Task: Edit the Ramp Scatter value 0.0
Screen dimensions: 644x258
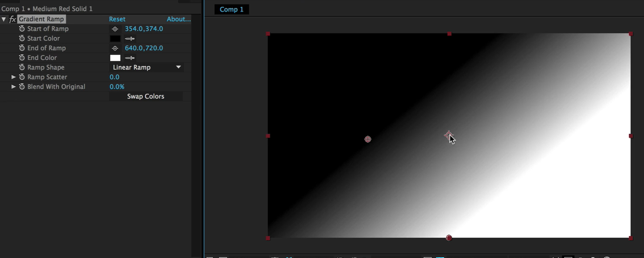Action: tap(114, 77)
